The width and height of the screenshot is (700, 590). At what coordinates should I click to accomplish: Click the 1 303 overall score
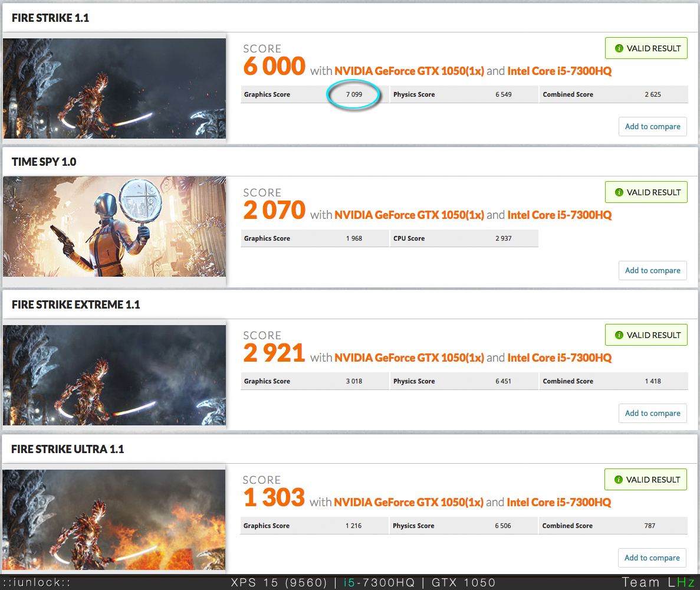point(274,497)
